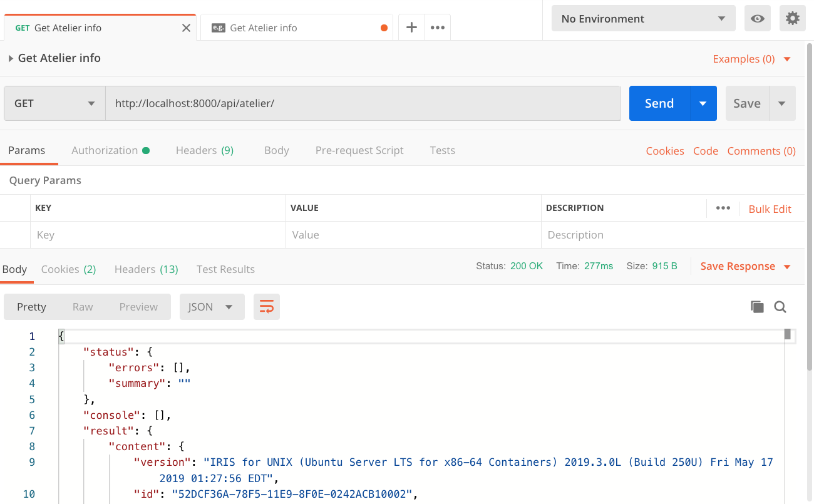Copy response body to clipboard

click(x=757, y=307)
